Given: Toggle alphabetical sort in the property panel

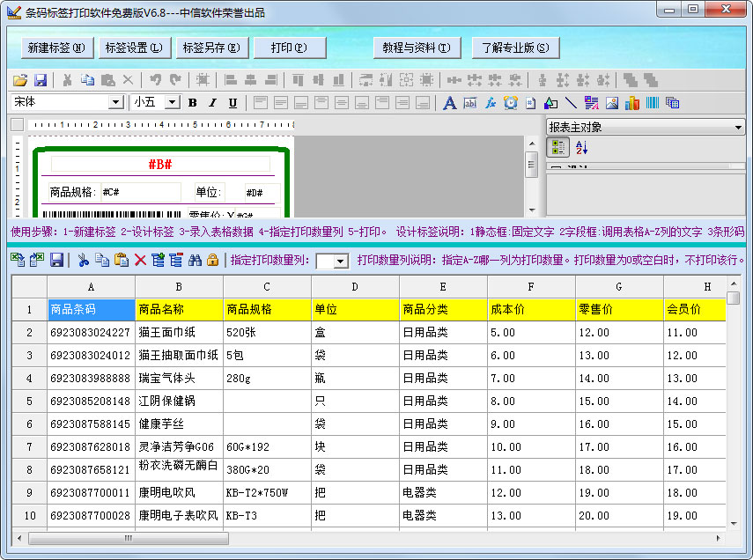Looking at the screenshot, I should [x=581, y=147].
